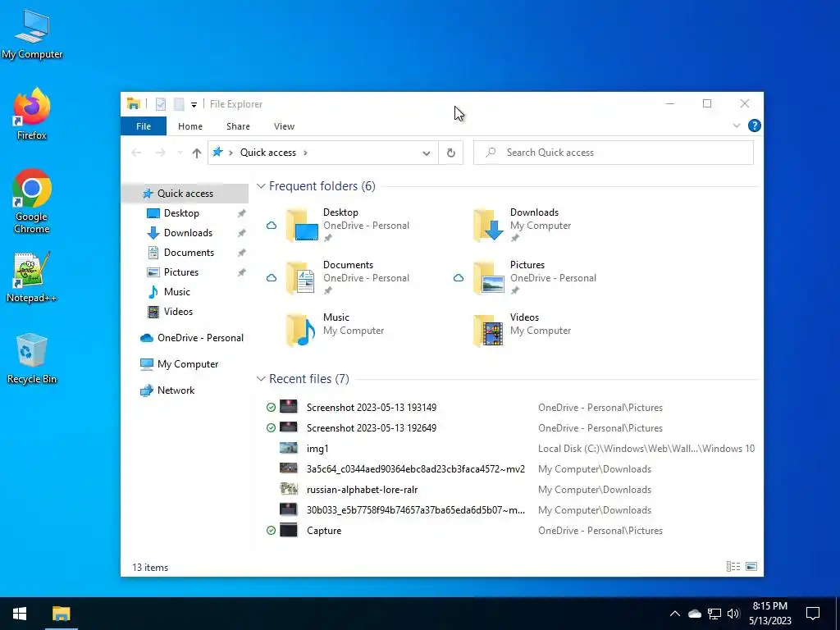Switch to the Details view layout button
Viewport: 840px width, 630px height.
[x=733, y=567]
